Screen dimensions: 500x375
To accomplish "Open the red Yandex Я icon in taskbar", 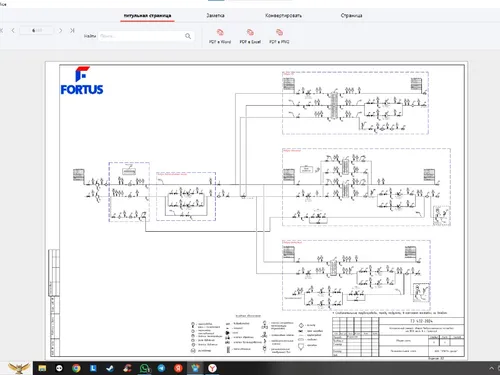I will 179,368.
